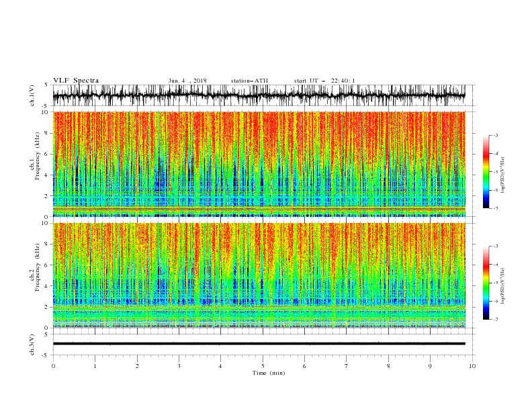Click the "ch.3(V)" waveform axis label
The width and height of the screenshot is (532, 411).
point(32,345)
